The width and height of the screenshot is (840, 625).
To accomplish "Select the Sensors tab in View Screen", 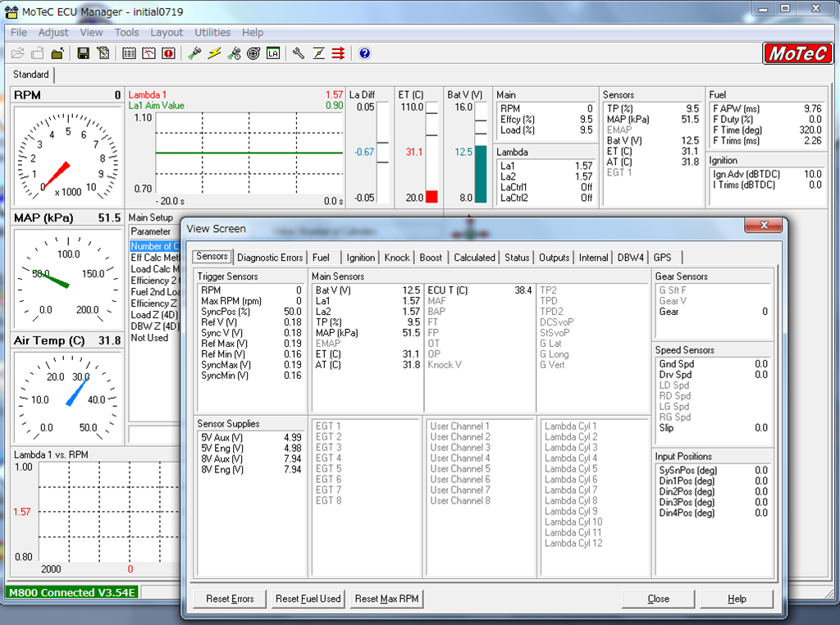I will coord(212,257).
